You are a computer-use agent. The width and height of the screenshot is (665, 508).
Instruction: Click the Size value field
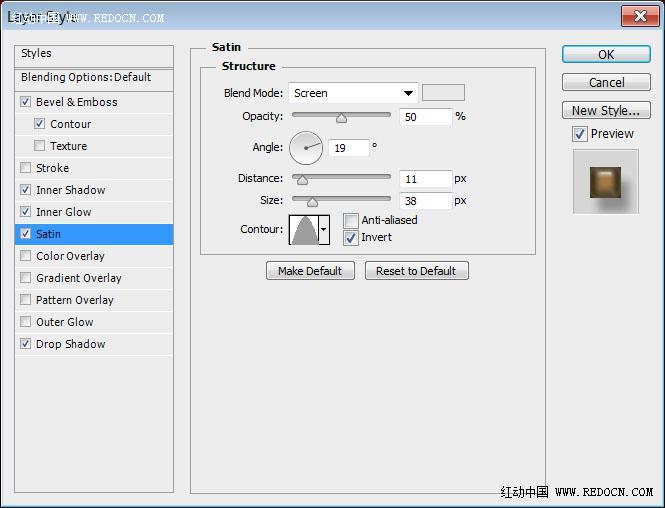425,201
